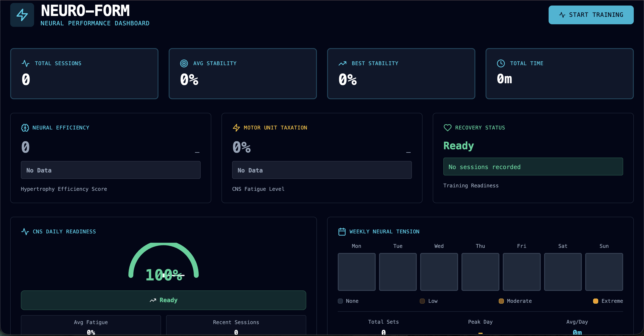Screen dimensions: 644x336
Task: Click the yellow bolt icon beside Motor Unit Taxation
Action: click(236, 128)
